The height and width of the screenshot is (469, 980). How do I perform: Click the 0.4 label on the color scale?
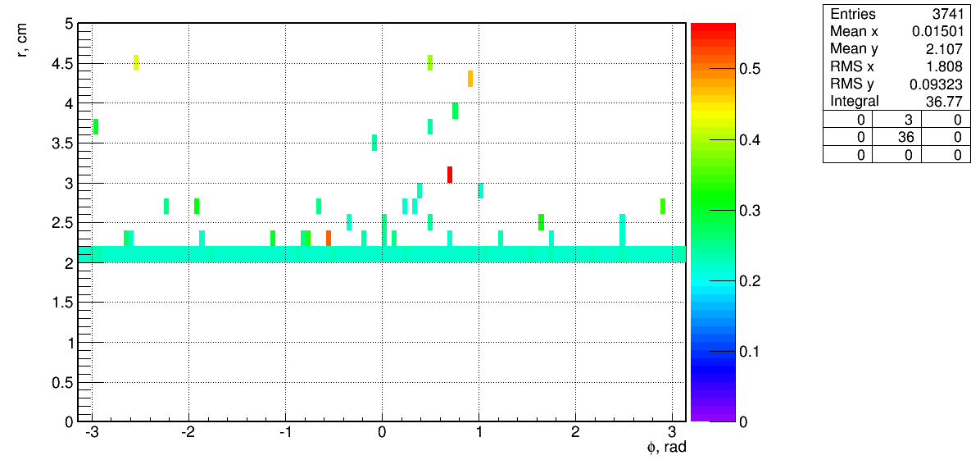[750, 140]
